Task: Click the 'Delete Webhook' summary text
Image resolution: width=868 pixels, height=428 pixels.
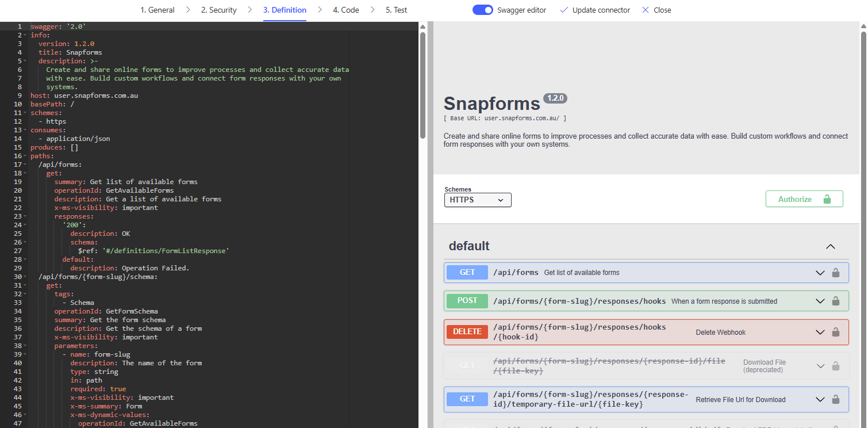Action: coord(721,333)
